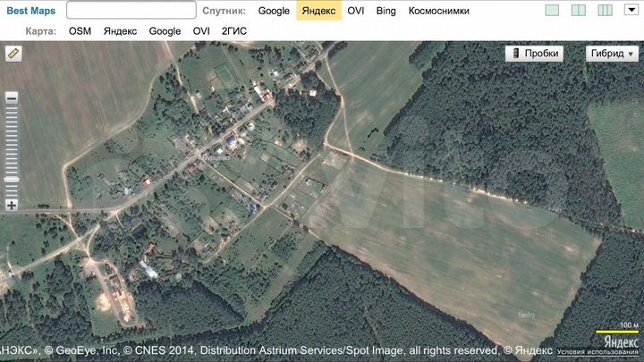Switch map view to 2ГИС
This screenshot has height=362, width=644.
pos(233,30)
